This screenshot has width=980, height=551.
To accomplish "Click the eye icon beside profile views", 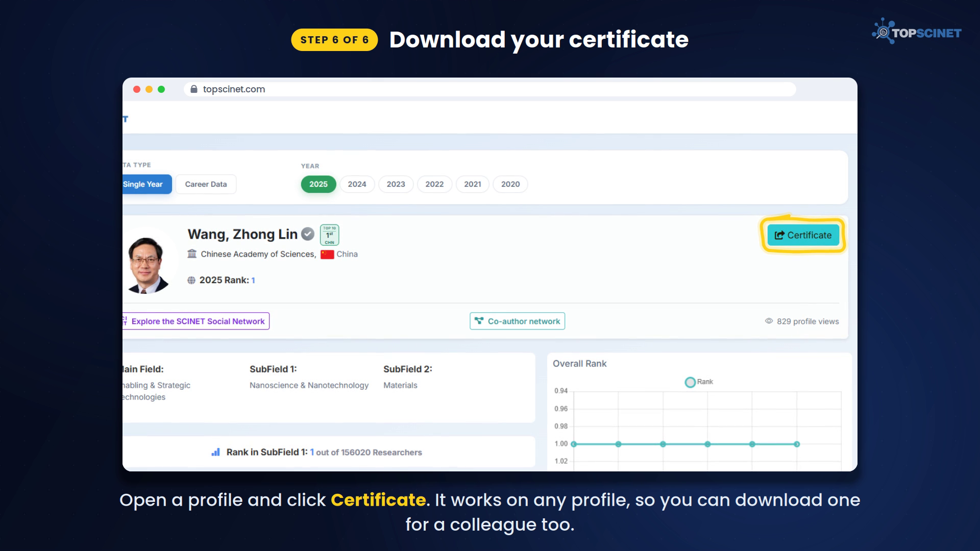I will pos(769,321).
